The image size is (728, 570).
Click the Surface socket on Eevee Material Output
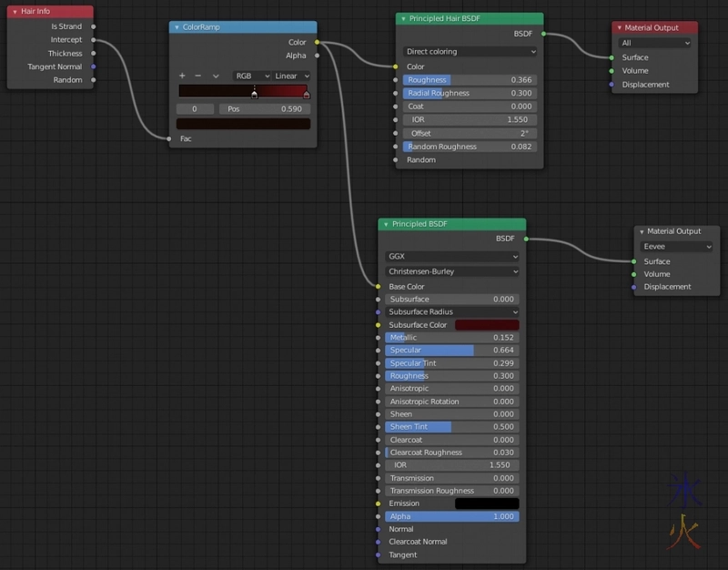point(633,261)
